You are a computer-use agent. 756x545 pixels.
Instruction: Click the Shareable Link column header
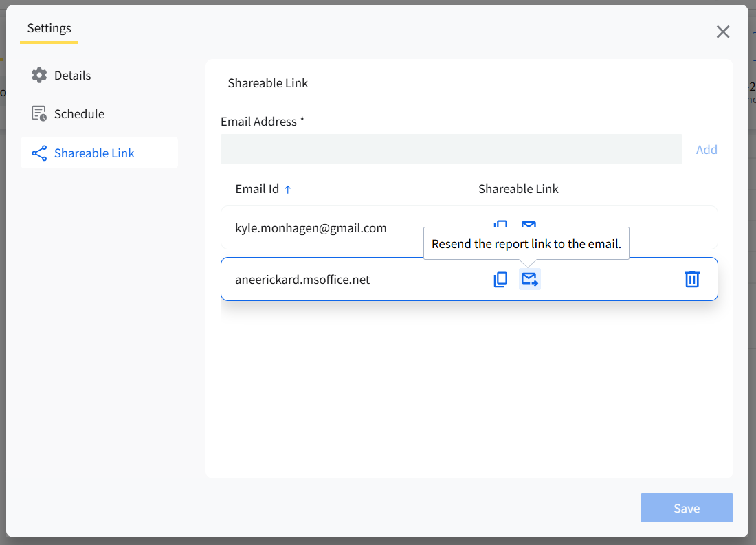pos(518,189)
